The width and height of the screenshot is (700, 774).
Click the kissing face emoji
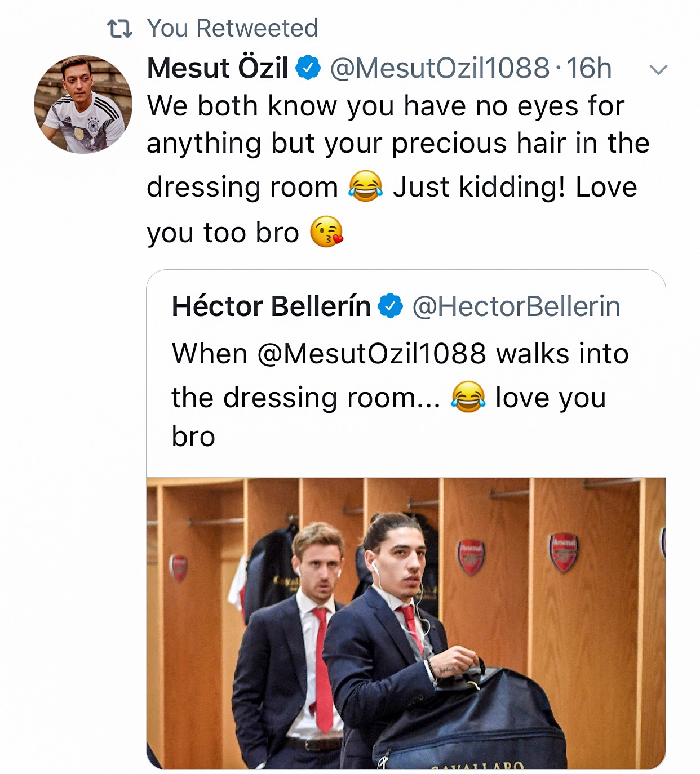click(x=327, y=232)
